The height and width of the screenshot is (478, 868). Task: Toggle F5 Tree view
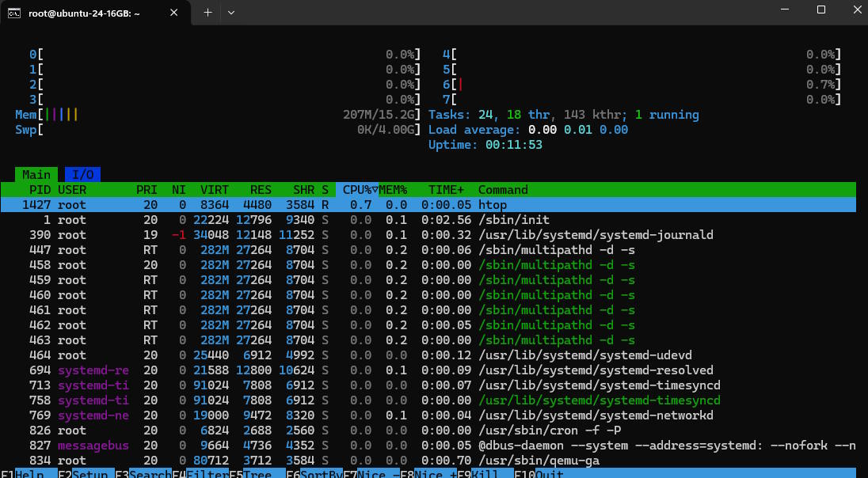point(257,473)
